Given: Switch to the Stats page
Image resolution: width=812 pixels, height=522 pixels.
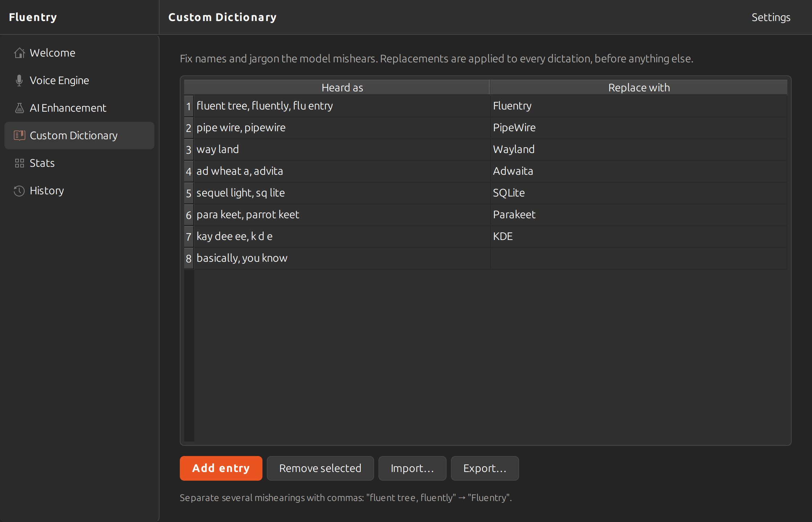Looking at the screenshot, I should (79, 163).
